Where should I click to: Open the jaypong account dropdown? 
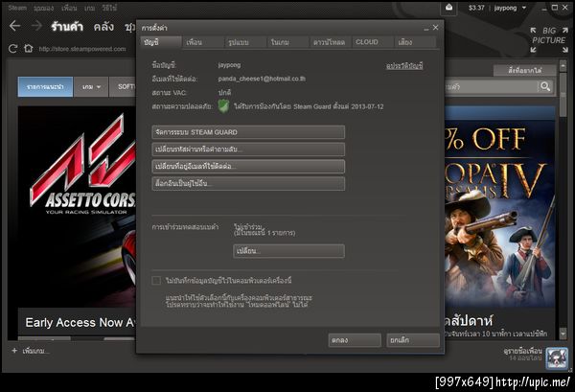(510, 8)
